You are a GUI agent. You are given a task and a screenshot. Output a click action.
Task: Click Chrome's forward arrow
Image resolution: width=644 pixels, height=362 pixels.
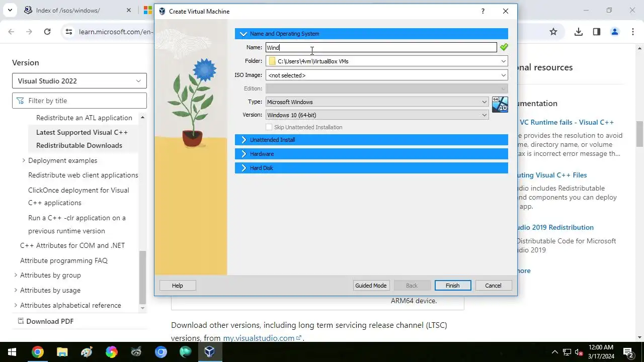[29, 32]
